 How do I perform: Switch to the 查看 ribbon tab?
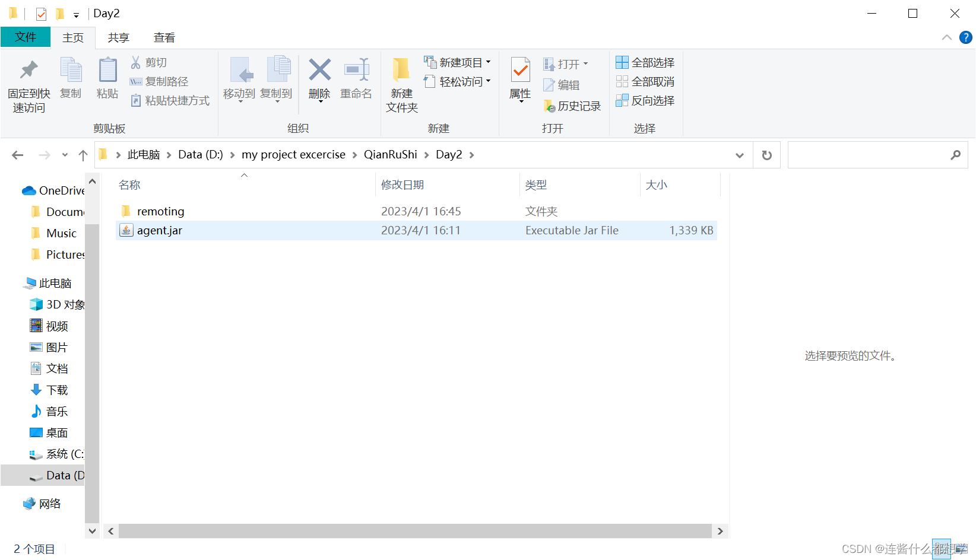click(x=164, y=37)
